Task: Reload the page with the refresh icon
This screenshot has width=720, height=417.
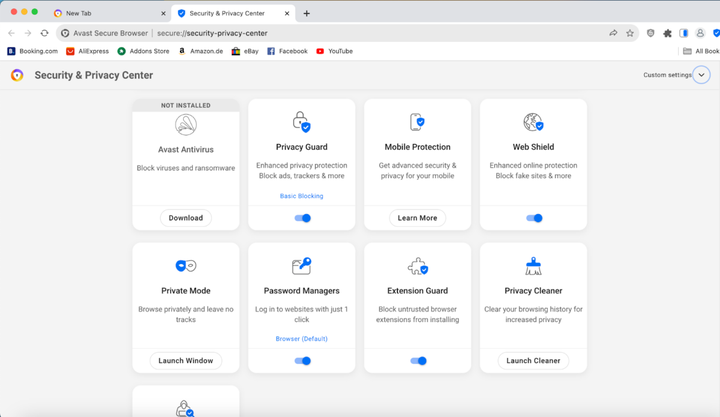Action: tap(44, 33)
